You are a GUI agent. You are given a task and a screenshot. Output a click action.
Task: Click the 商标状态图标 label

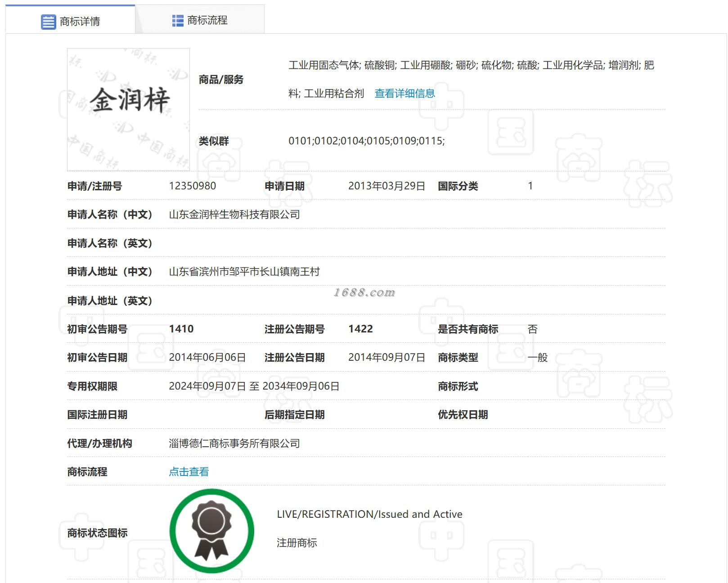(97, 533)
